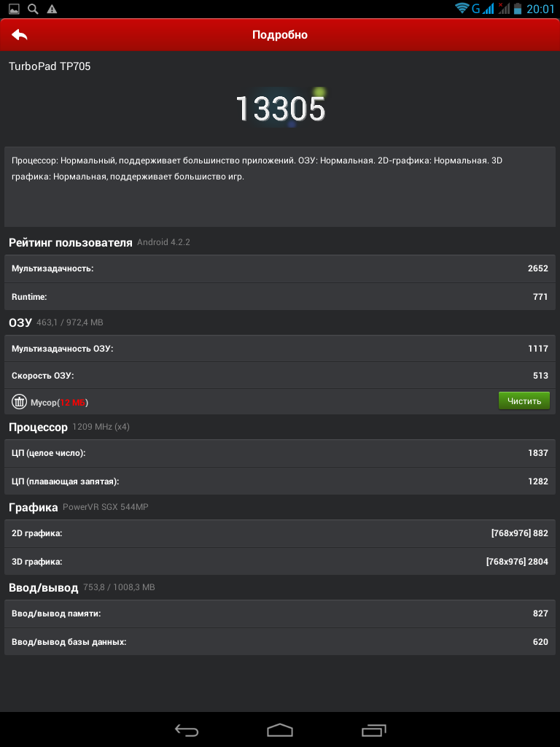
Task: Click the trash bin Мусор icon
Action: click(19, 402)
